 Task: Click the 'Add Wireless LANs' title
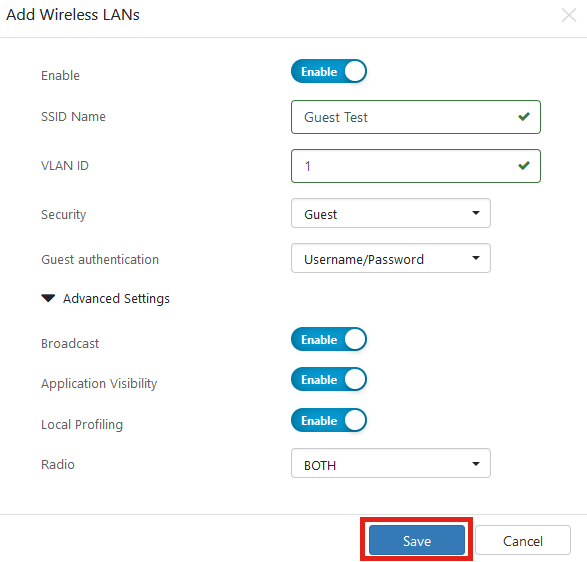[x=73, y=15]
